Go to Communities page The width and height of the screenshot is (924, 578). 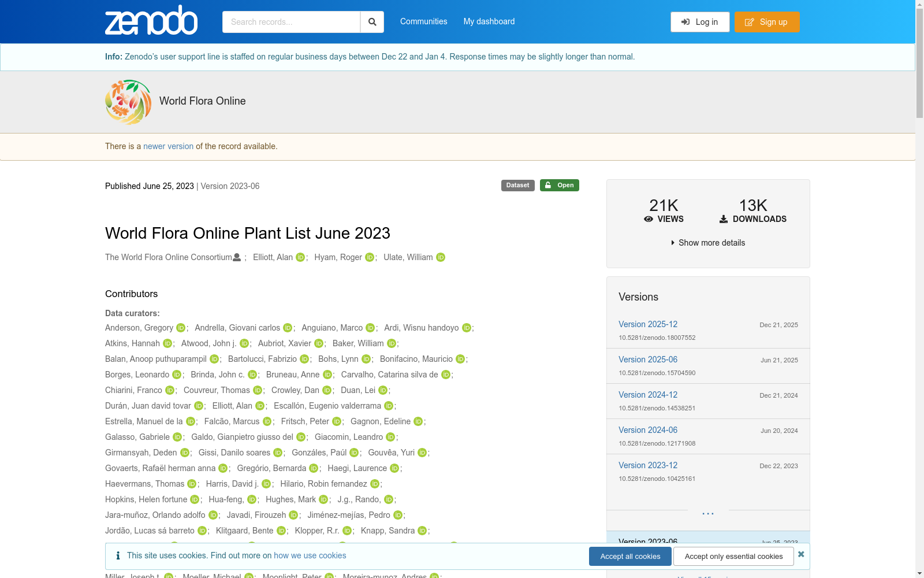point(424,21)
